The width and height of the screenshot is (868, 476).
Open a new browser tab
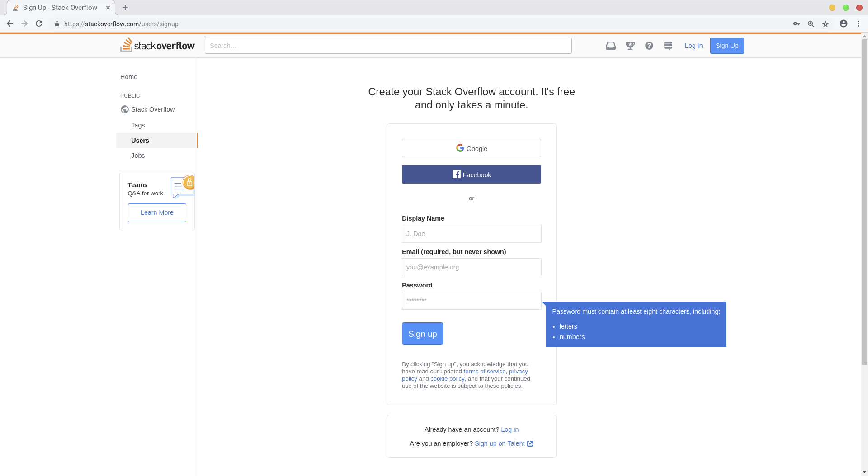click(x=125, y=8)
